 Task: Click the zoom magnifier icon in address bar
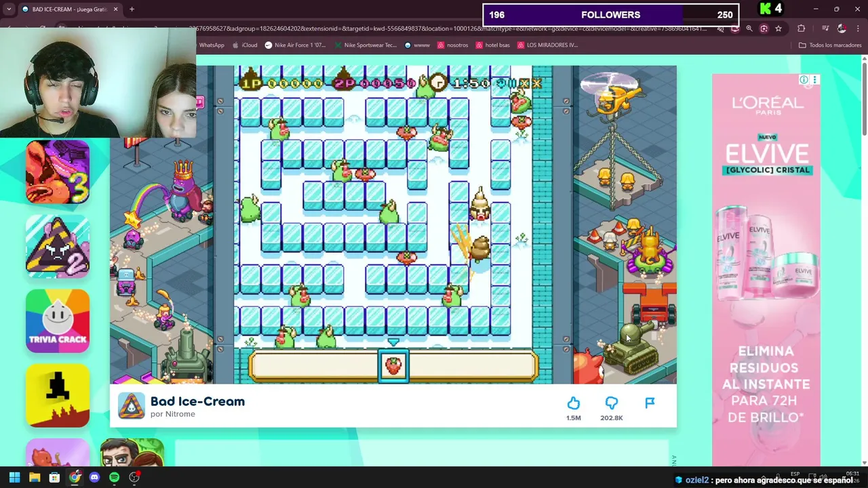click(749, 28)
